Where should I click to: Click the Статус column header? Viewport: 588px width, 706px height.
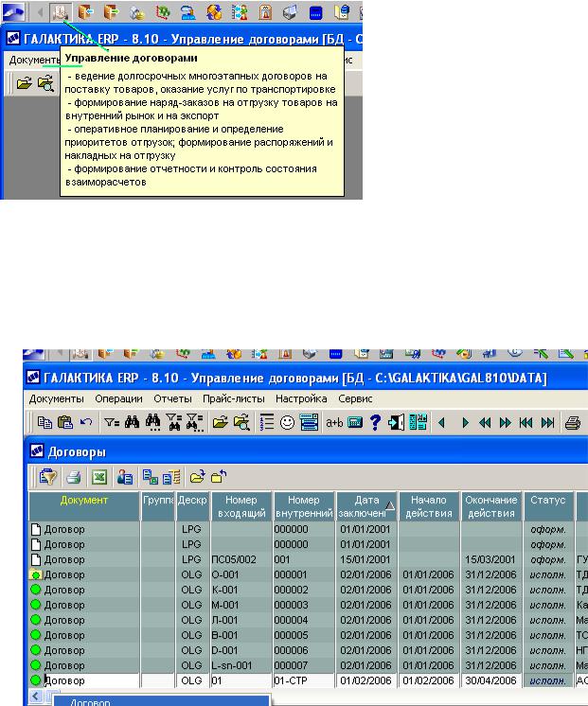(x=547, y=506)
